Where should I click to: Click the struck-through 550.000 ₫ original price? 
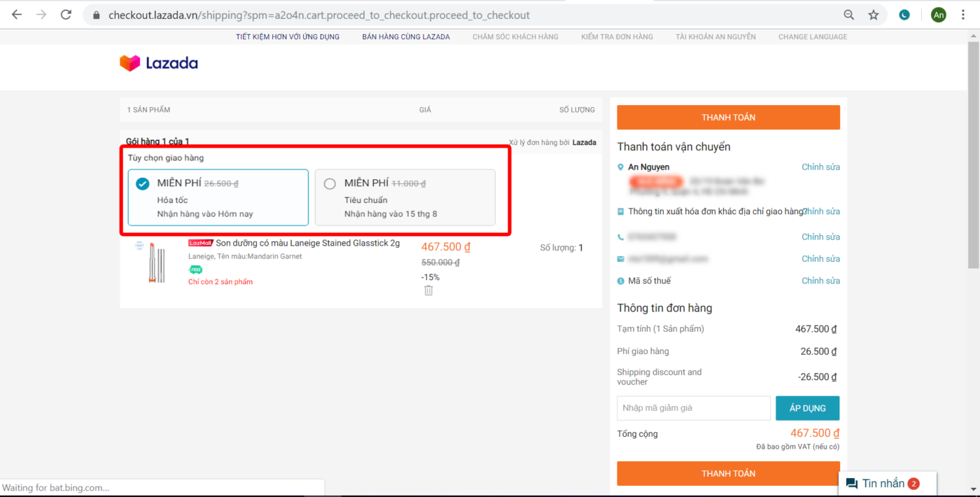440,262
